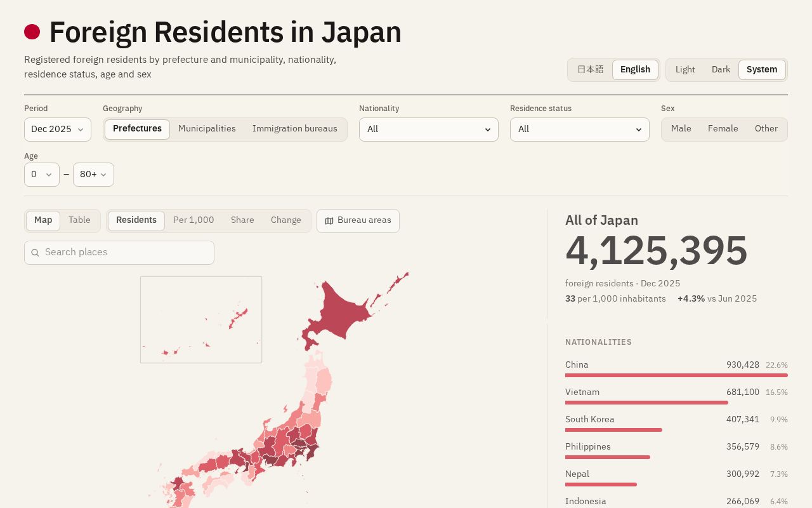Select the Change metric

point(286,220)
